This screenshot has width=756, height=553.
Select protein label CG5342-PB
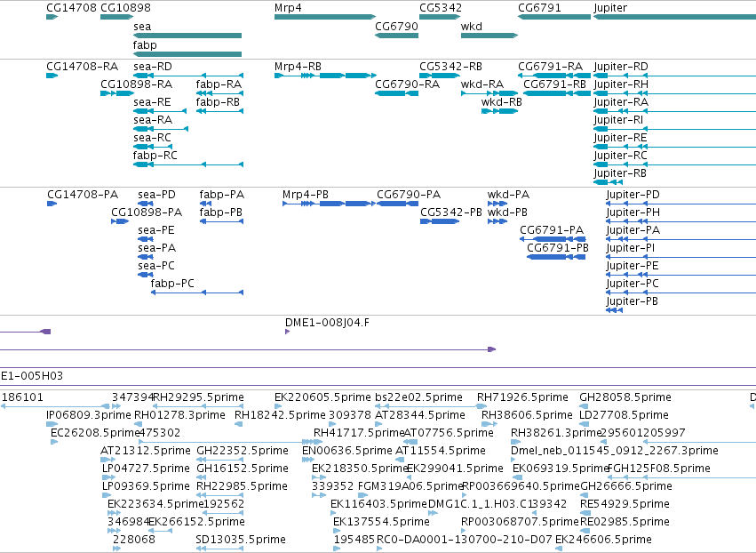450,212
